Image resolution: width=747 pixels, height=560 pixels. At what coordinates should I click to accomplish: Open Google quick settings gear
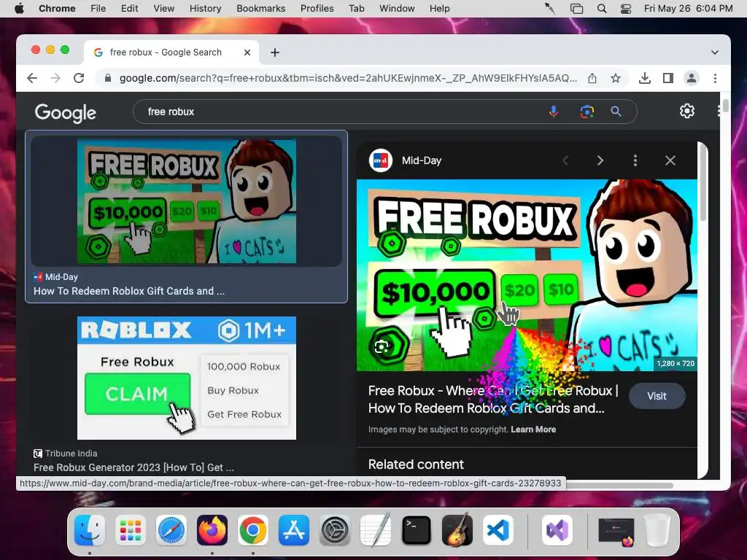click(686, 111)
